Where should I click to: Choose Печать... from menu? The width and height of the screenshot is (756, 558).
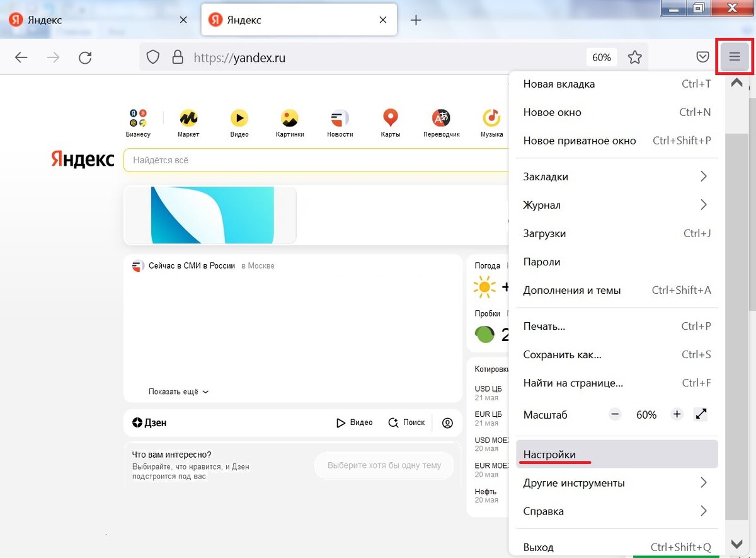[617, 326]
